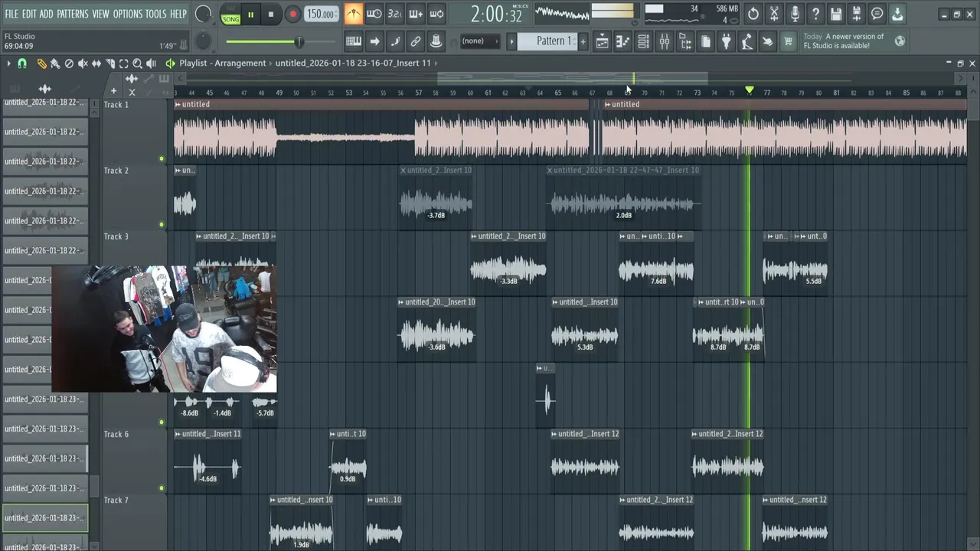Open the TOOLS menu
This screenshot has height=551, width=980.
[155, 14]
